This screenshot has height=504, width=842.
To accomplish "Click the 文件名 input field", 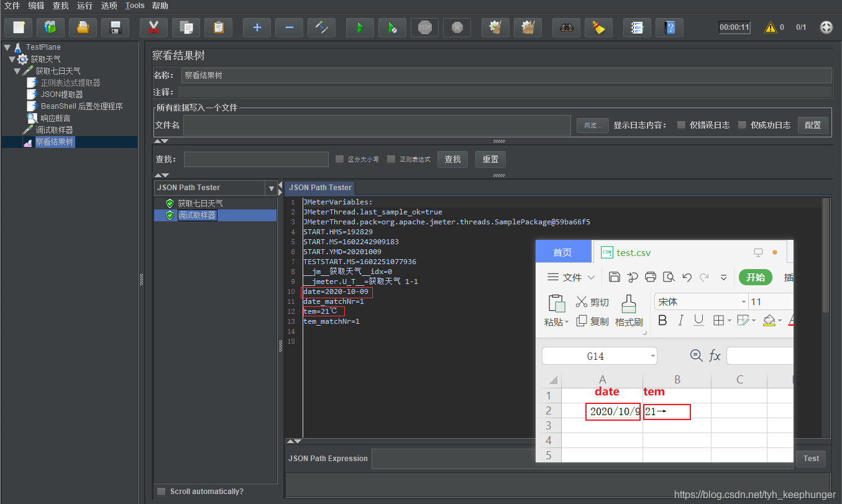I will click(377, 125).
